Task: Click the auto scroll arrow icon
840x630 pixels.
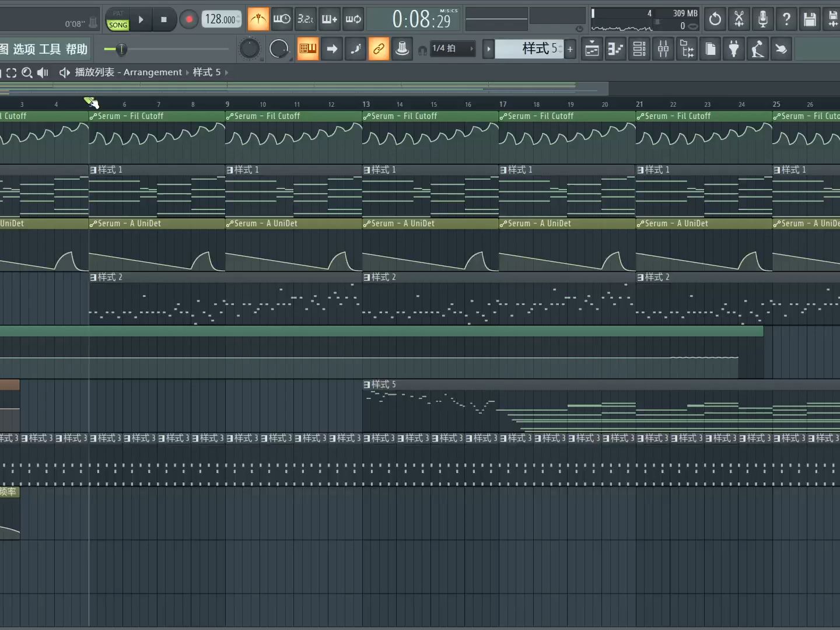Action: 332,49
